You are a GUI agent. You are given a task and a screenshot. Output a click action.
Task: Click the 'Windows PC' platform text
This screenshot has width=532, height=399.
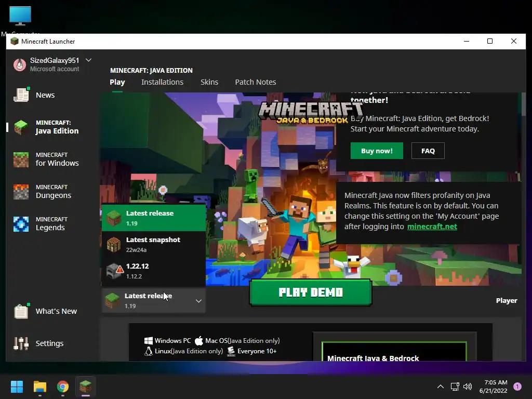172,341
